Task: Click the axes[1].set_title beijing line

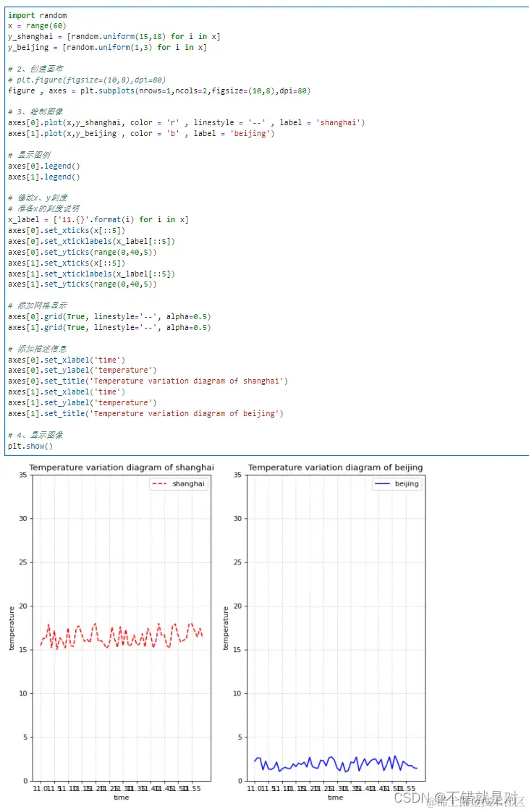Action: 146,414
